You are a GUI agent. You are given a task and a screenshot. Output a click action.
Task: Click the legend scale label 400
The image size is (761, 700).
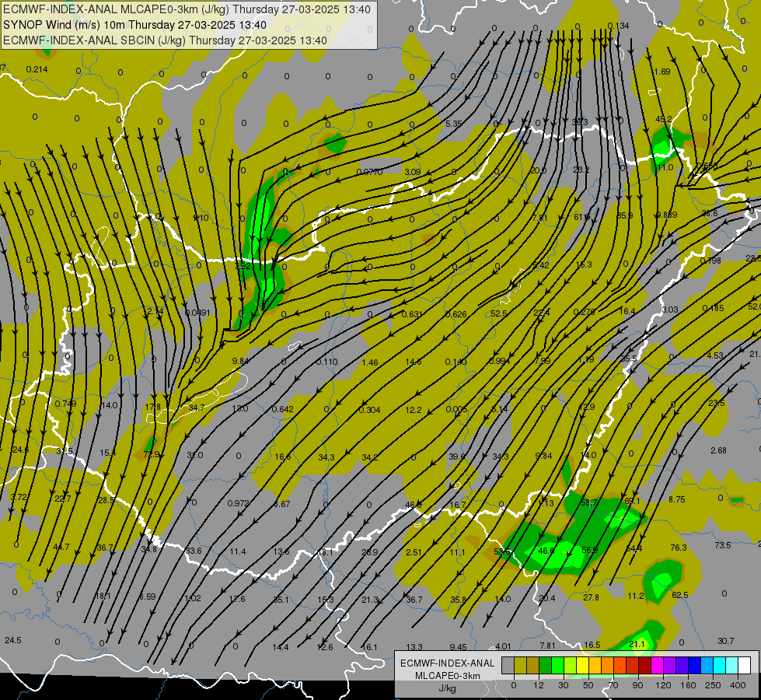738,685
